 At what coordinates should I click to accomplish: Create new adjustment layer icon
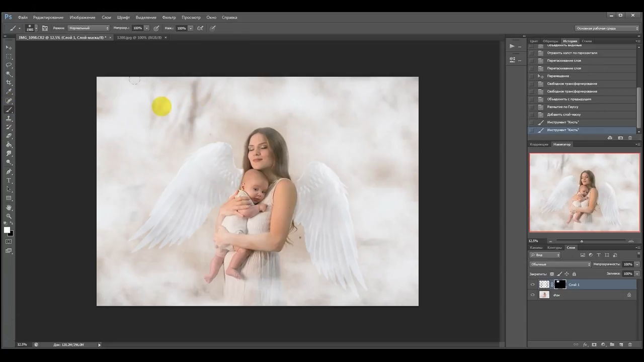pyautogui.click(x=603, y=344)
